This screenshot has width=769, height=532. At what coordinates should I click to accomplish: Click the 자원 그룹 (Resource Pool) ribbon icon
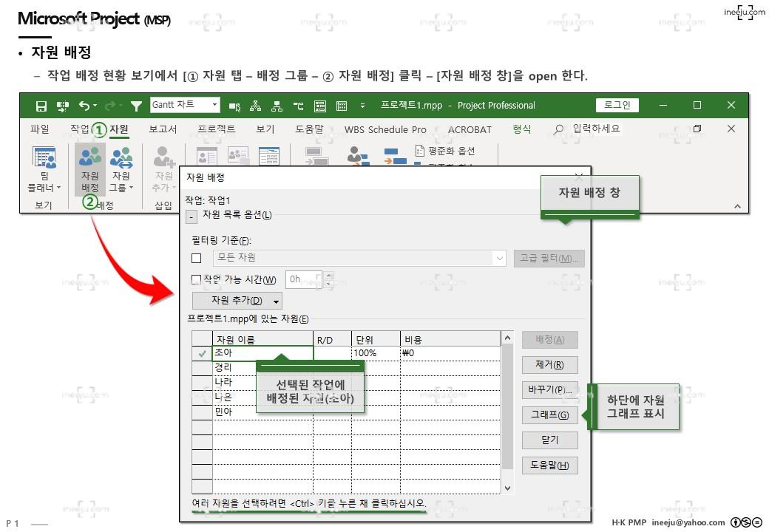[121, 170]
